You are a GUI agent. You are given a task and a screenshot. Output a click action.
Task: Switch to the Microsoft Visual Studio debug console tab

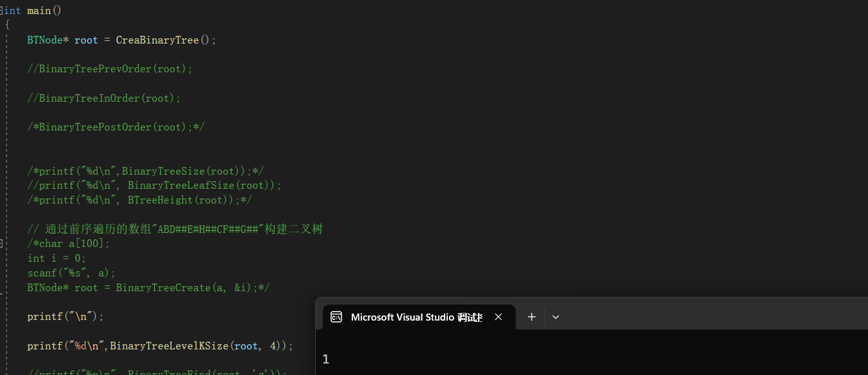(x=419, y=317)
